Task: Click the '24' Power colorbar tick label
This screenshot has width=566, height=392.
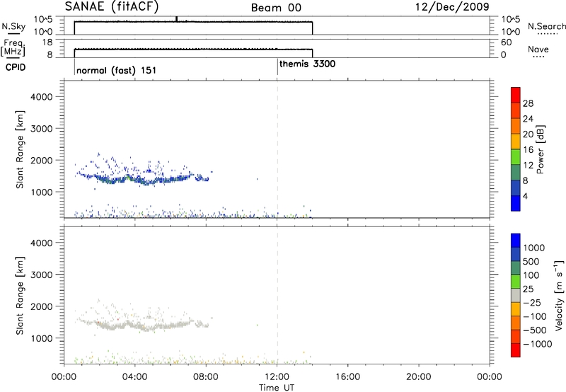Action: click(x=528, y=119)
